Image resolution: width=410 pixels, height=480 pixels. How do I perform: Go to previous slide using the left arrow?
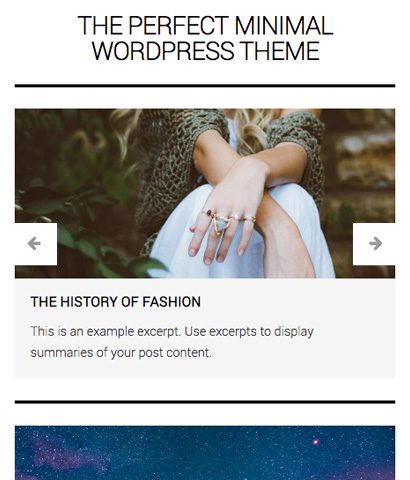(34, 243)
